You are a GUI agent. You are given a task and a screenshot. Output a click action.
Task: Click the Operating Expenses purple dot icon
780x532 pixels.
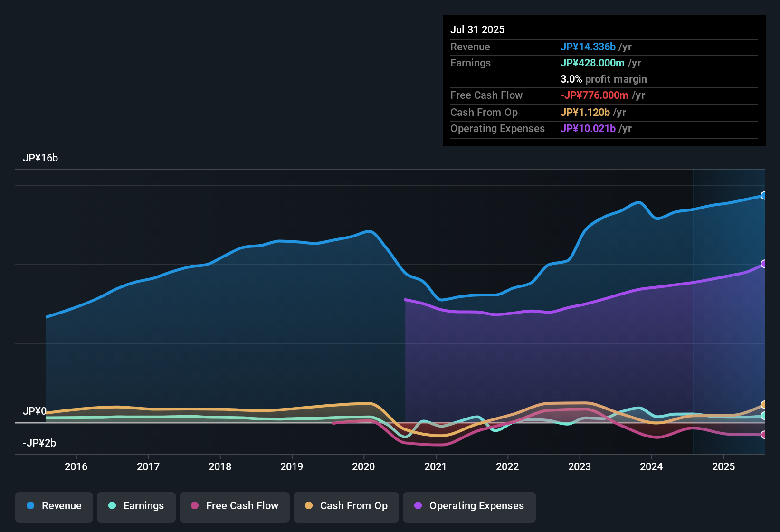point(418,506)
